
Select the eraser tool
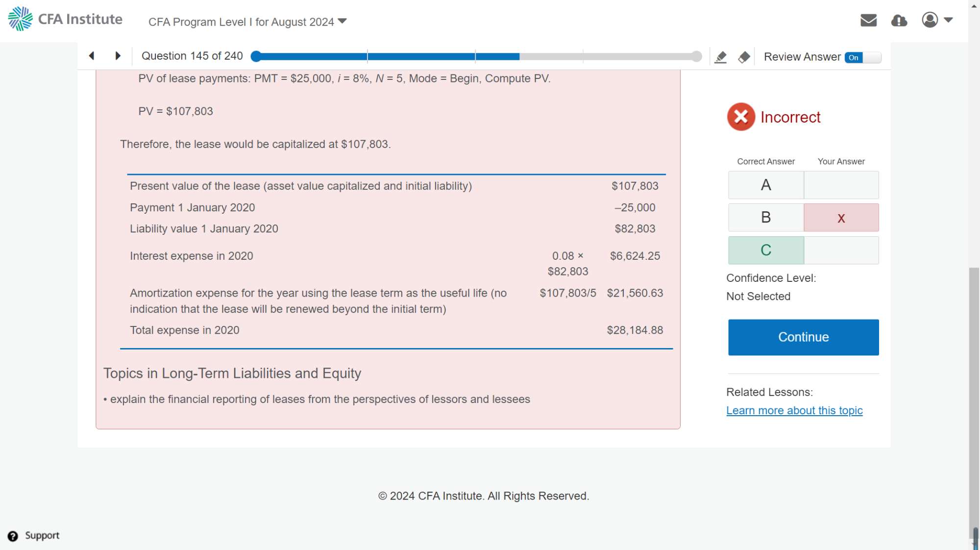744,57
